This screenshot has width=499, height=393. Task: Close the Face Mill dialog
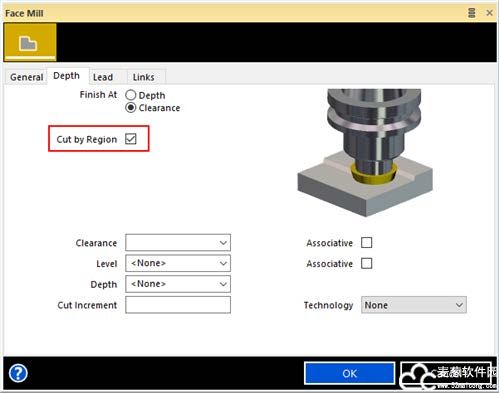pyautogui.click(x=489, y=13)
